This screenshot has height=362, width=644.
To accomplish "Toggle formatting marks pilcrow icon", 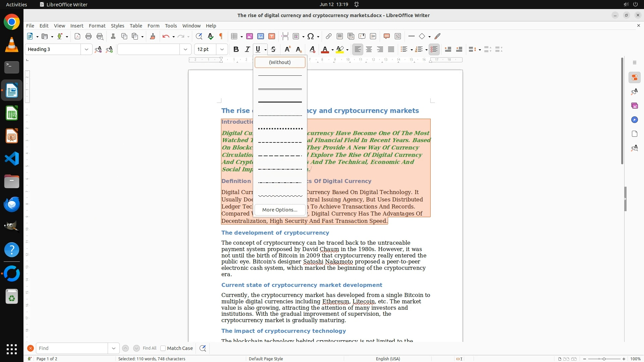I will (x=221, y=36).
